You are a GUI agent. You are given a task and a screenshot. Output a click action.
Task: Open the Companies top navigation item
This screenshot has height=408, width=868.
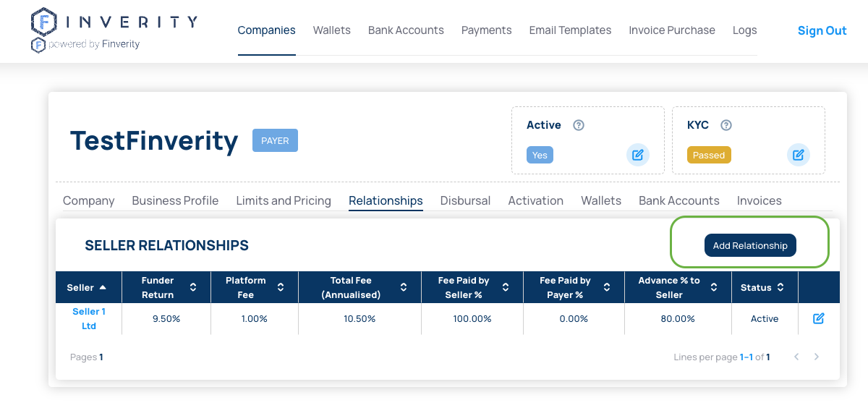[266, 30]
